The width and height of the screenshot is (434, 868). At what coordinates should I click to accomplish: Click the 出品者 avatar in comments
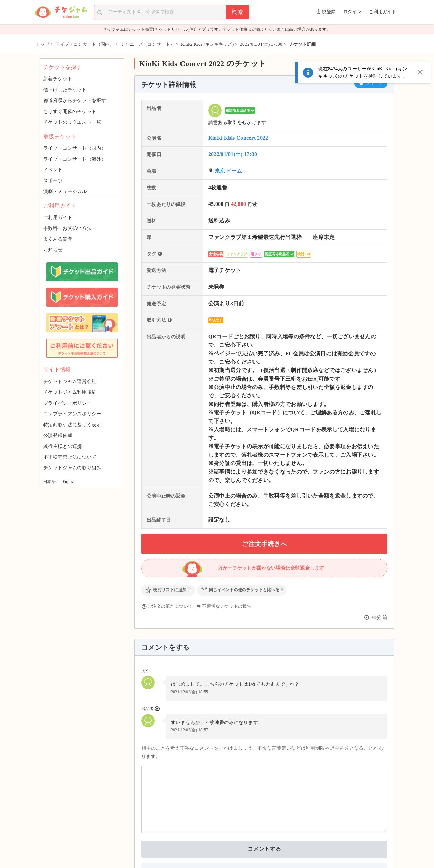(x=148, y=721)
